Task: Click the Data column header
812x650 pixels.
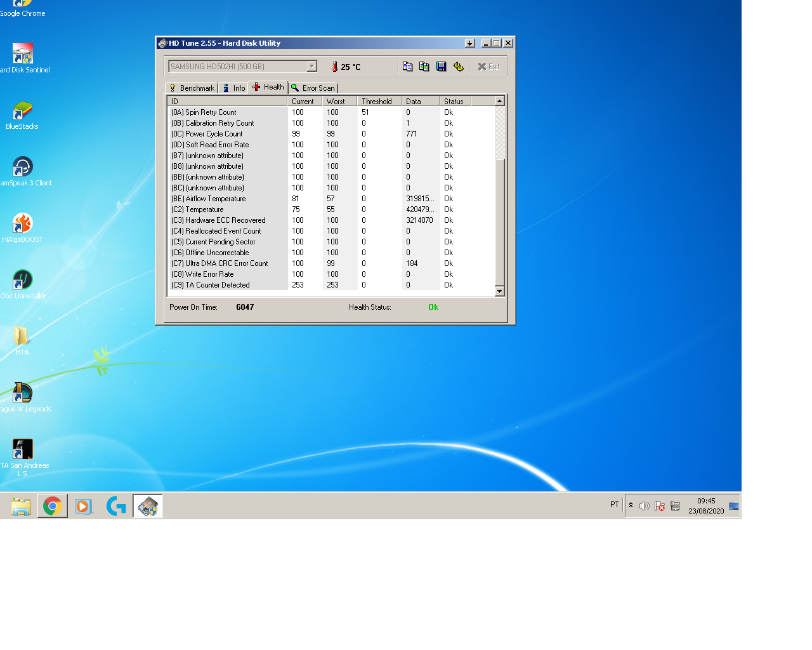Action: point(420,102)
